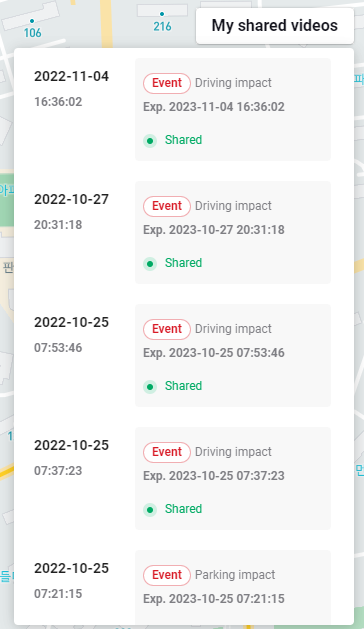The width and height of the screenshot is (364, 629).
Task: Click green shared status dot for 07:37:23 video
Action: 150,510
